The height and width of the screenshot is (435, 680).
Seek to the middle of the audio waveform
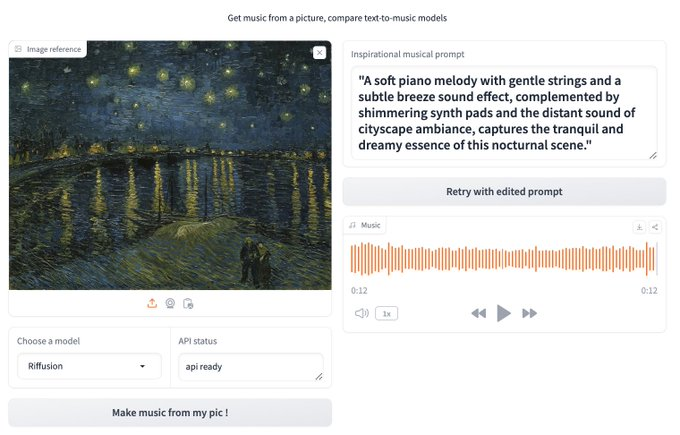pos(504,259)
